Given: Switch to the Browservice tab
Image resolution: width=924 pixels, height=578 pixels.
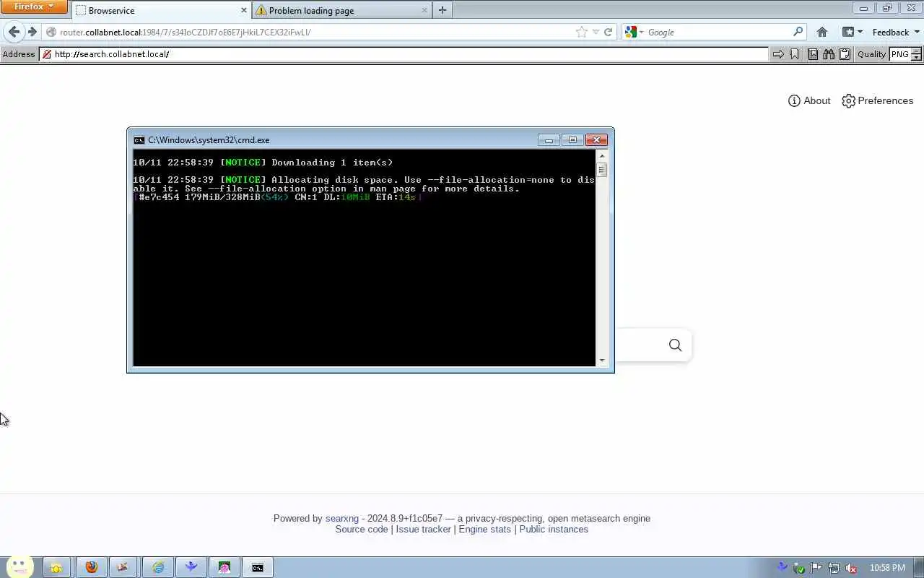Looking at the screenshot, I should [x=161, y=10].
